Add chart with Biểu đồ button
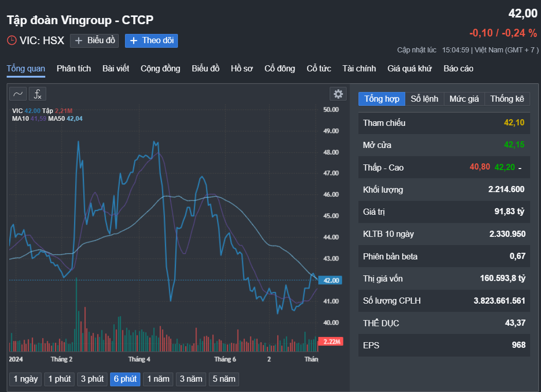The width and height of the screenshot is (541, 392). 95,41
